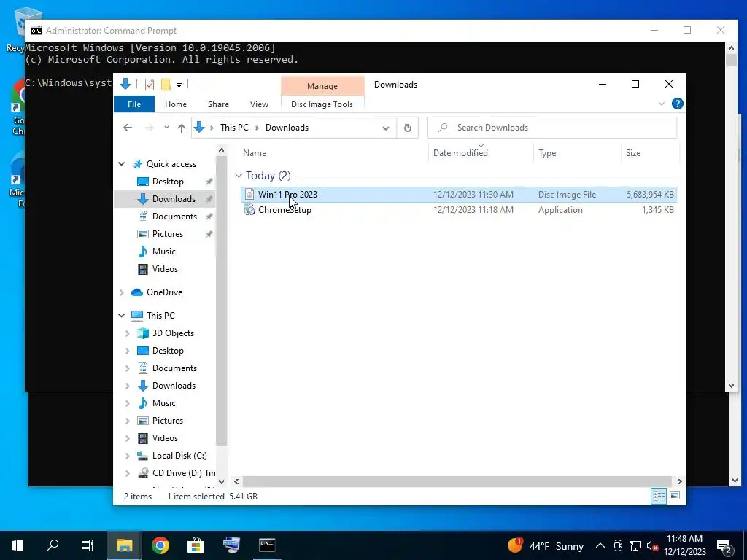Click Win11 Pro 2023 disc image icon
Viewport: 747px width, 560px height.
[x=249, y=194]
